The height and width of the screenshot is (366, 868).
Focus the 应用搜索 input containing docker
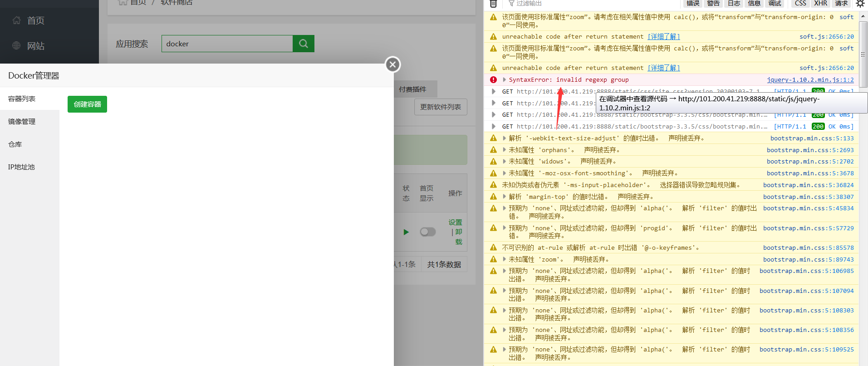click(x=227, y=44)
